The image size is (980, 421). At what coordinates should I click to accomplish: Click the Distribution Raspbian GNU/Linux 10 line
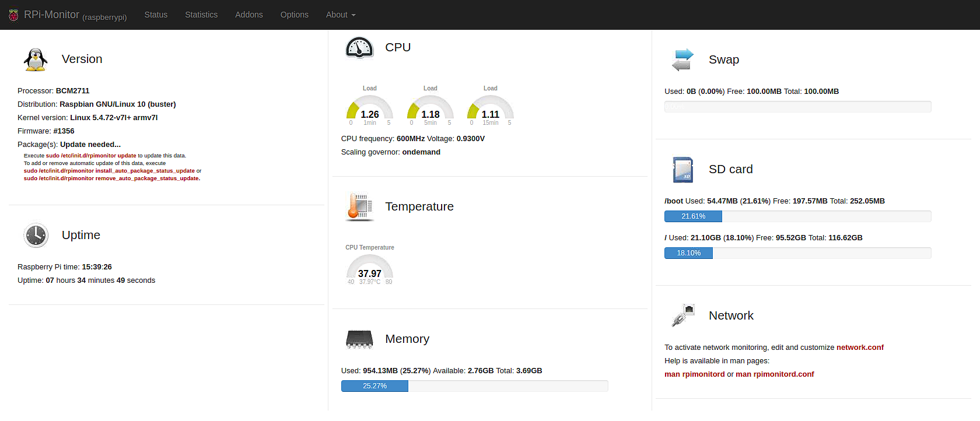coord(97,104)
